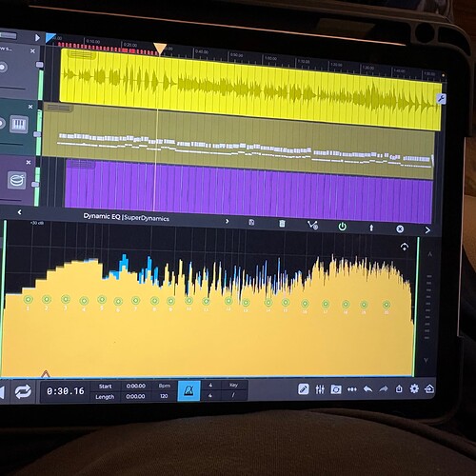Select the yellow audio waveform clip
Image resolution: width=476 pixels, height=476 pixels.
pyautogui.click(x=250, y=89)
